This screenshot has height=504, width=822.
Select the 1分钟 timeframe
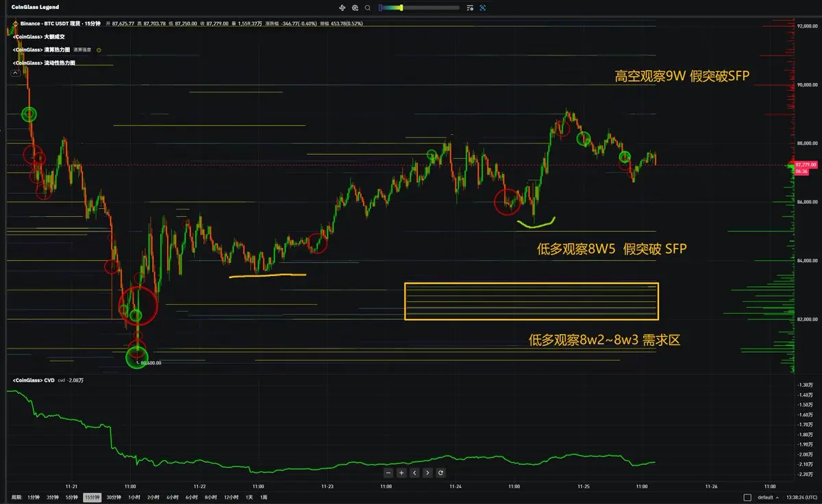point(34,497)
